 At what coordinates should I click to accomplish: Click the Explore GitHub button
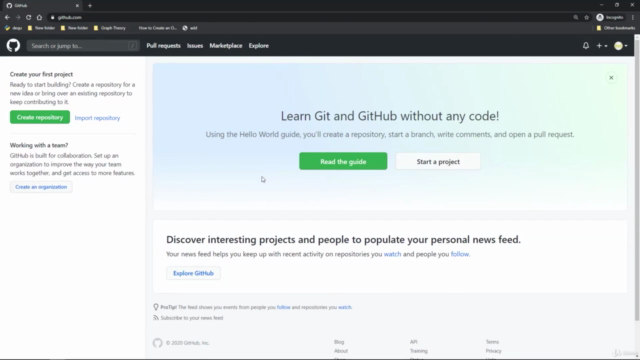click(x=193, y=273)
